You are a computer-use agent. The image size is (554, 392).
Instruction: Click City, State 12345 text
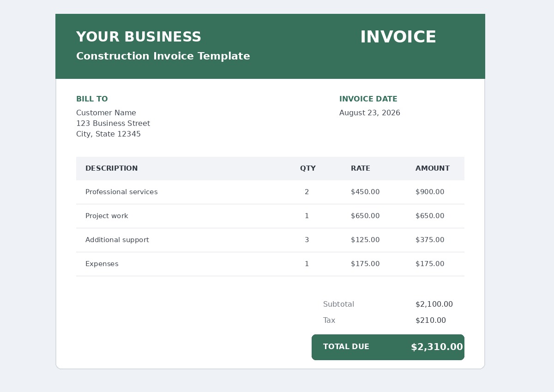[x=108, y=134]
